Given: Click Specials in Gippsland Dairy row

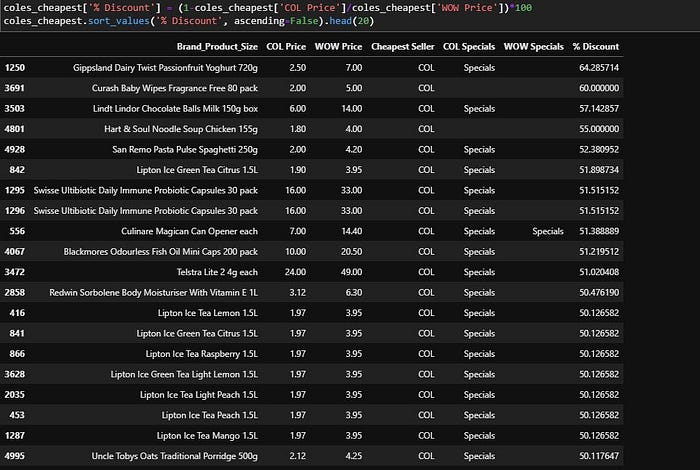Looking at the screenshot, I should click(479, 68).
